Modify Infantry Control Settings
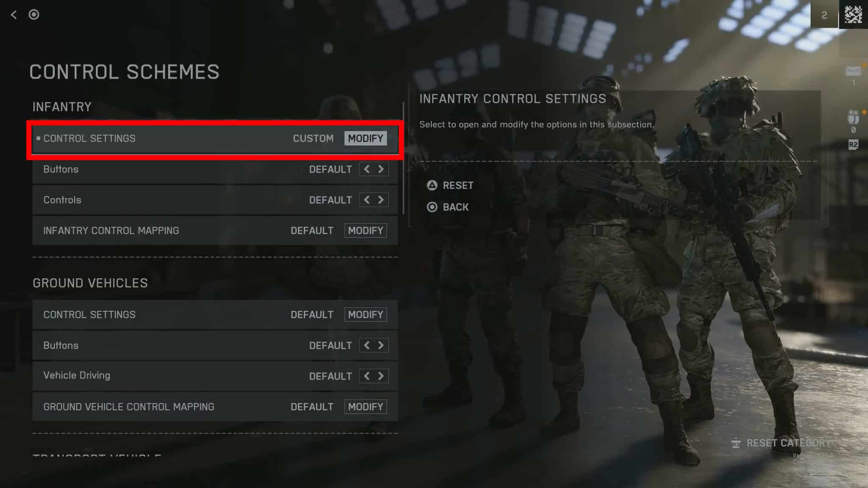Viewport: 868px width, 488px height. click(x=365, y=139)
